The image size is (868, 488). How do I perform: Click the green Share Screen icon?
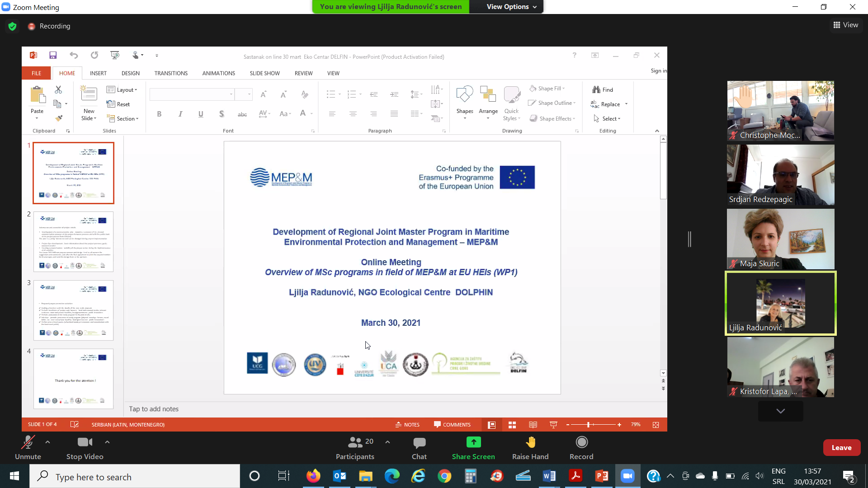click(x=473, y=442)
